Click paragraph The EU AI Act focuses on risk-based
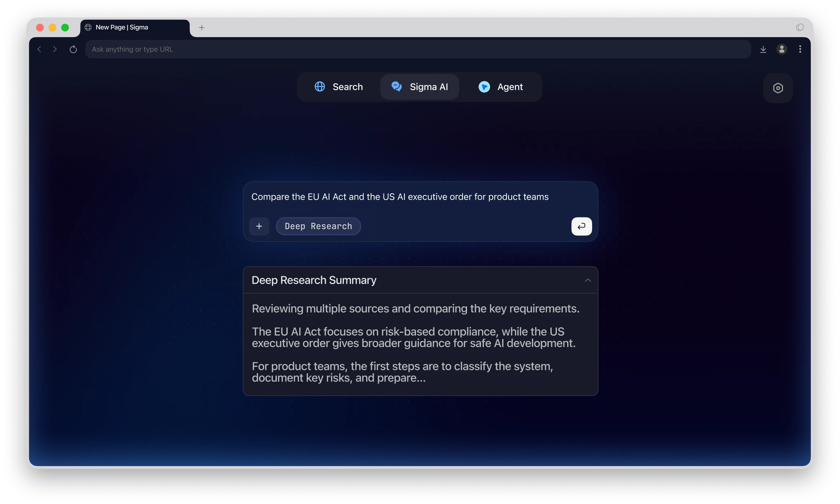This screenshot has width=840, height=504. tap(414, 337)
